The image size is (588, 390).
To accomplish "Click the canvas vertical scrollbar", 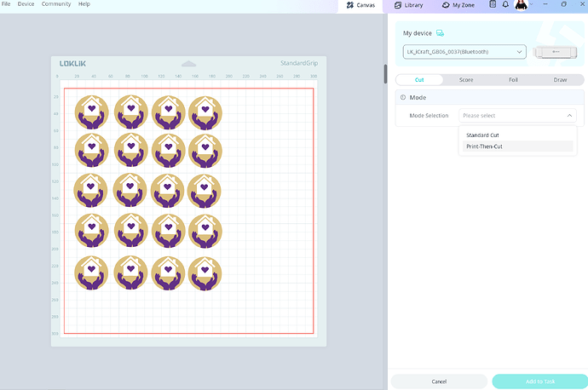I will pos(385,74).
